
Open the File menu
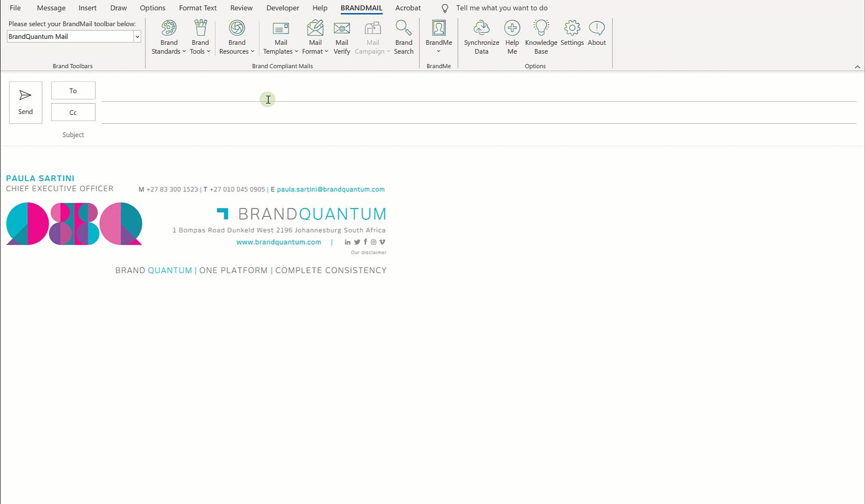click(x=15, y=8)
